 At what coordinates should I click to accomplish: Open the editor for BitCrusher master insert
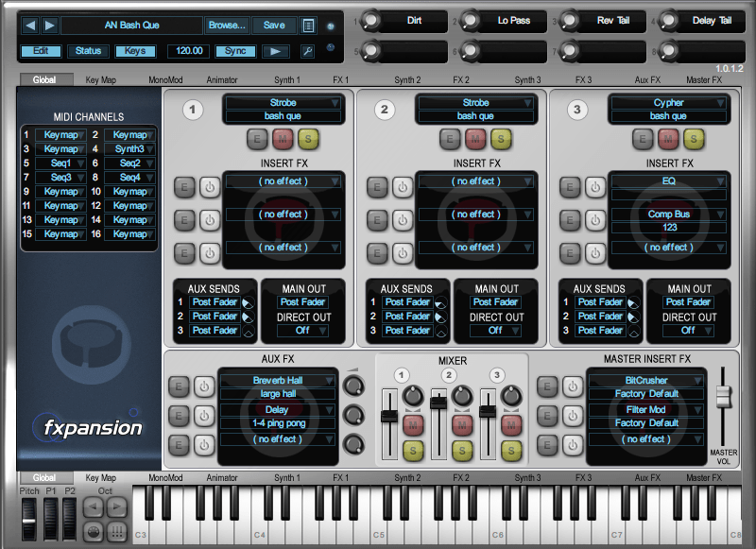pos(548,386)
